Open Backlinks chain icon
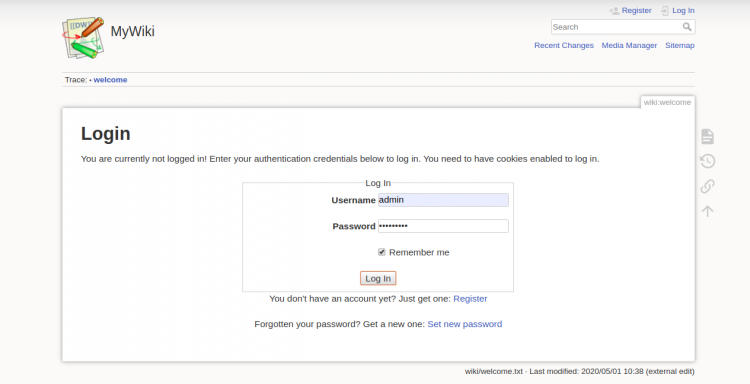750x384 pixels. coord(707,186)
